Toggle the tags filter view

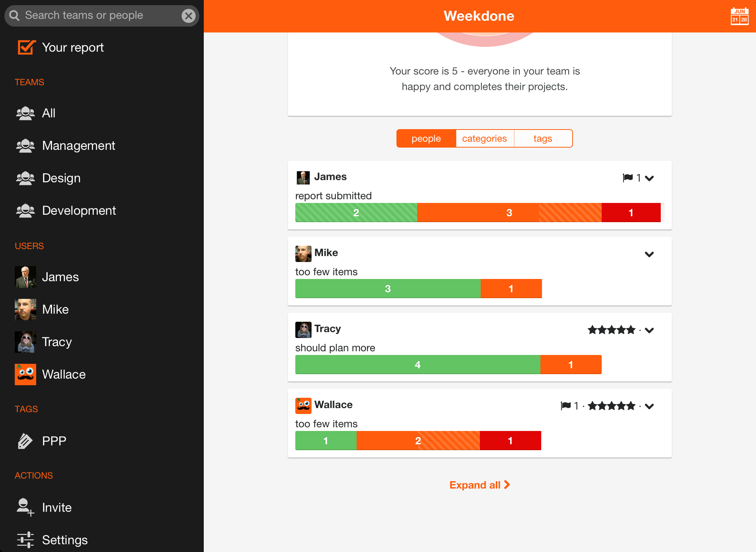(x=542, y=138)
